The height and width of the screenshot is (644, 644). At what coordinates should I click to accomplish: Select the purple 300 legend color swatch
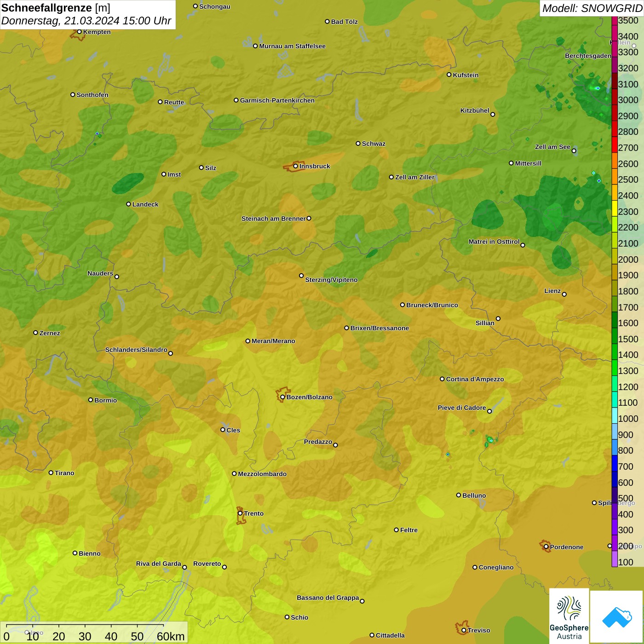(x=615, y=527)
